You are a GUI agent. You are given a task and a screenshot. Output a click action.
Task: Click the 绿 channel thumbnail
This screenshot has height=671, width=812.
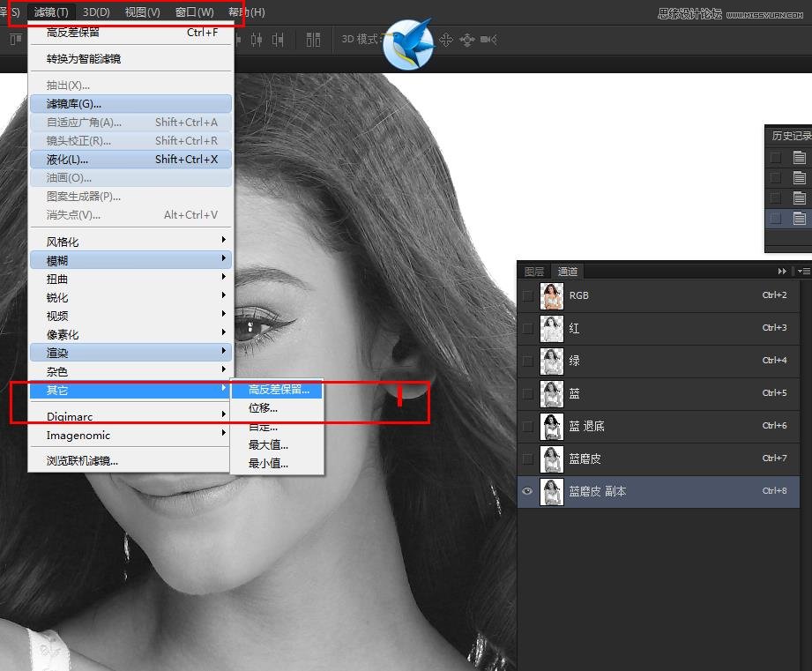(552, 362)
